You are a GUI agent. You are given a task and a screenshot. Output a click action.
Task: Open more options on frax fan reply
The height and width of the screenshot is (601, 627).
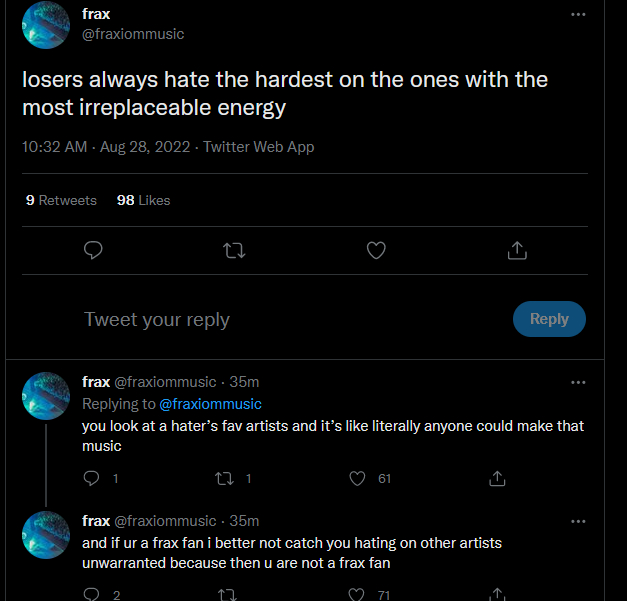(x=578, y=521)
